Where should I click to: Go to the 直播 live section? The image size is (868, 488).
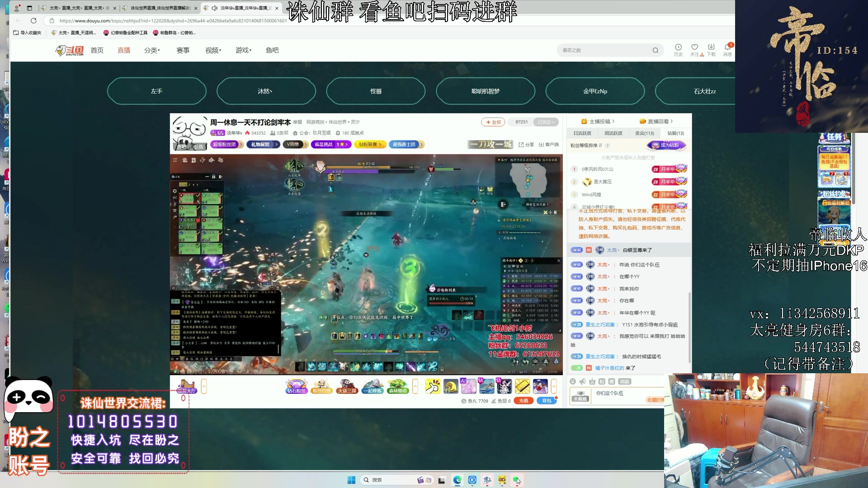(x=124, y=50)
